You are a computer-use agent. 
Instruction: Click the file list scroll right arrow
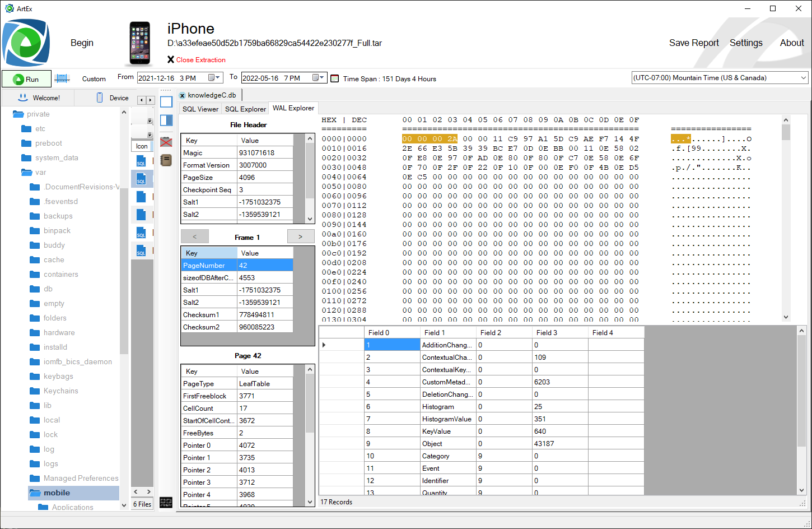(x=150, y=491)
